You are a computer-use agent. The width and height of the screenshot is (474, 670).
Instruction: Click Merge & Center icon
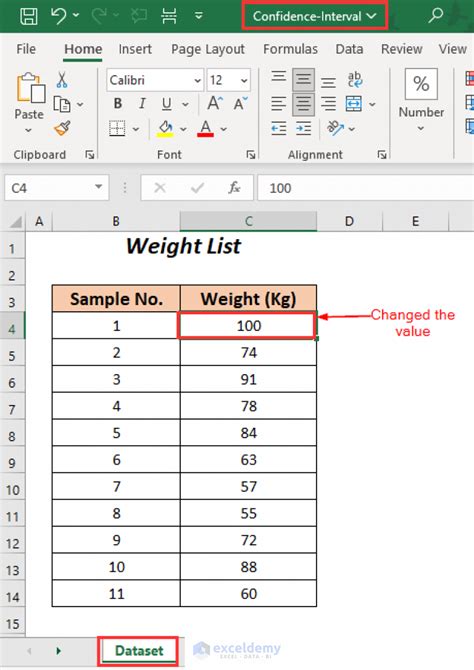click(x=354, y=104)
